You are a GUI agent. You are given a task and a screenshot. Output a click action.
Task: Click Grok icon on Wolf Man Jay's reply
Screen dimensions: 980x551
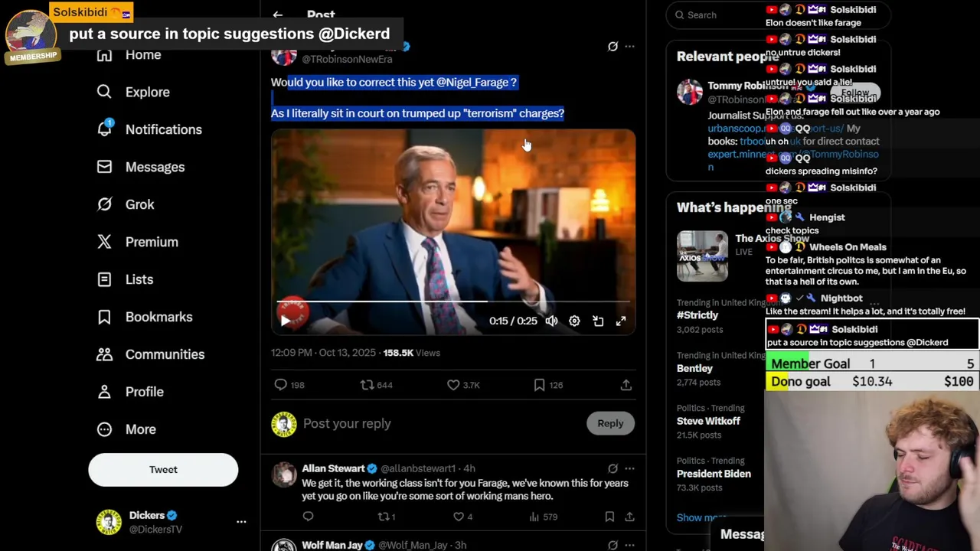tap(612, 545)
